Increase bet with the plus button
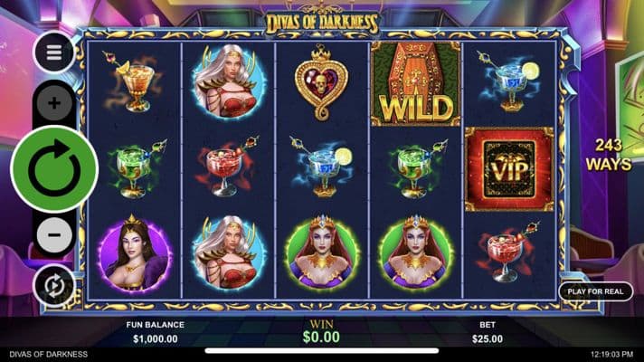Viewport: 644px width, 362px height. [54, 103]
